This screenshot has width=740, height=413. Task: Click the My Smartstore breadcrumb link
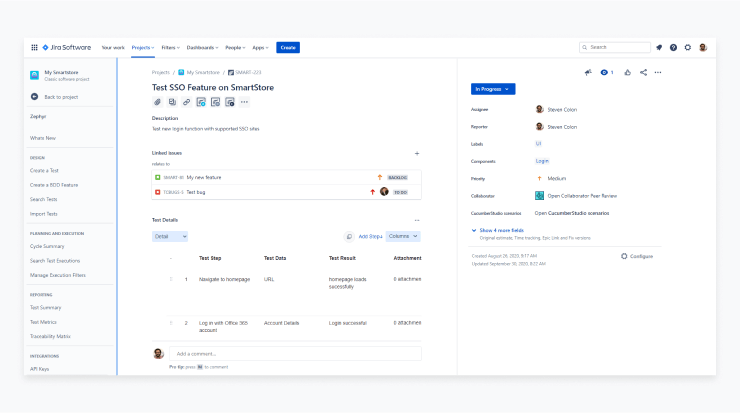(203, 72)
